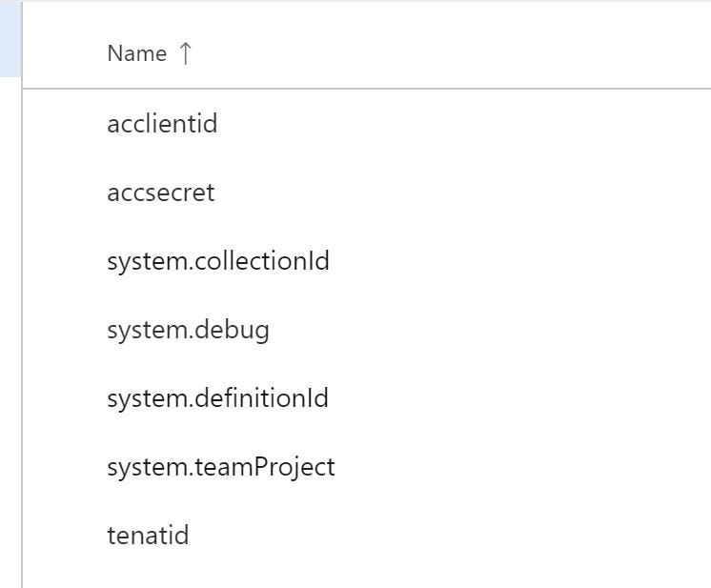This screenshot has width=711, height=588.
Task: Open the accsecret variable entry
Action: point(161,193)
